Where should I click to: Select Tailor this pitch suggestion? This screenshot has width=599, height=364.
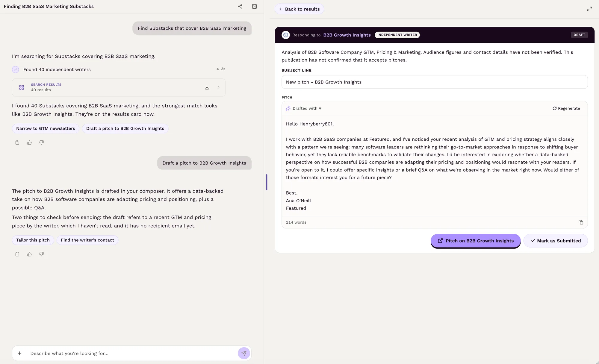click(x=33, y=240)
